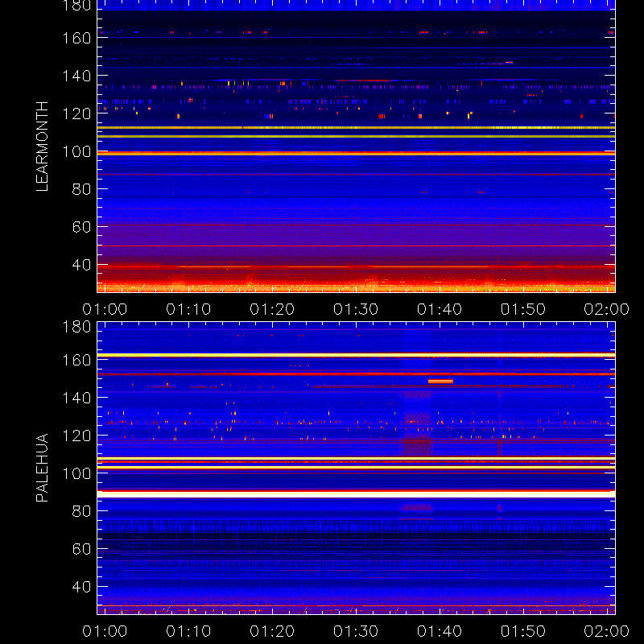
Task: Click the 02:00 time label under Learmonth plot
Action: pyautogui.click(x=607, y=309)
